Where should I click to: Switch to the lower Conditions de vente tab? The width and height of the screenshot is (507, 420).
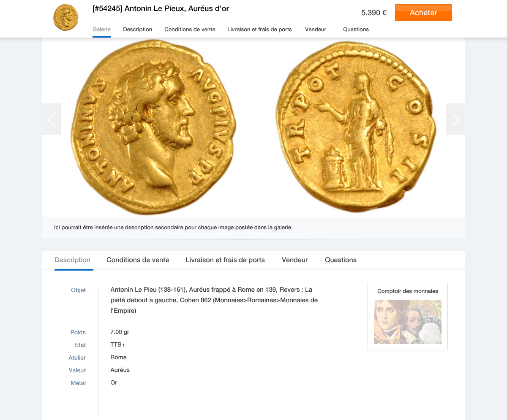(138, 260)
